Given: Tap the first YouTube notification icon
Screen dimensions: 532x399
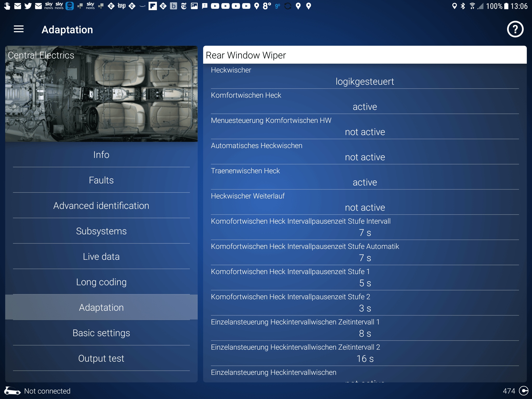Looking at the screenshot, I should [215, 6].
